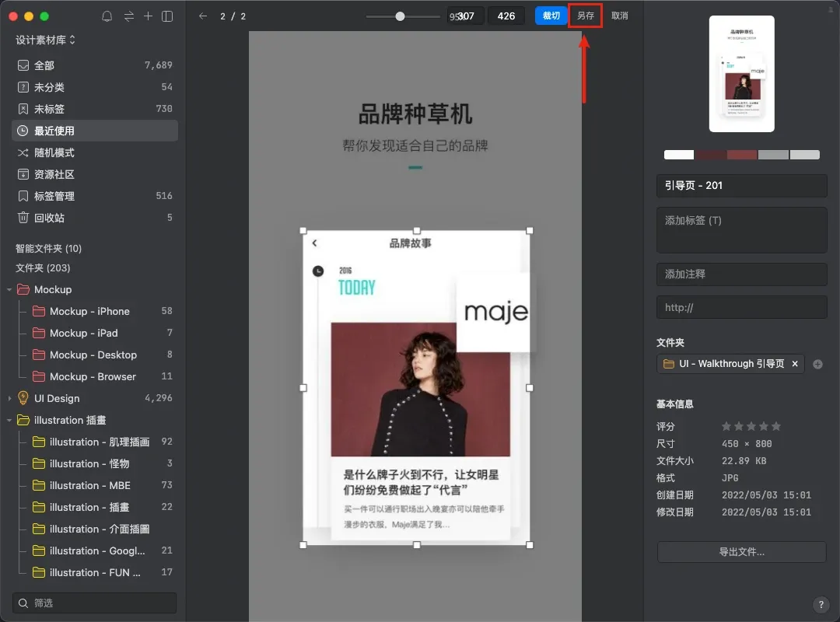Add folder with the plus circle
Screen dimensions: 840x622
817,365
